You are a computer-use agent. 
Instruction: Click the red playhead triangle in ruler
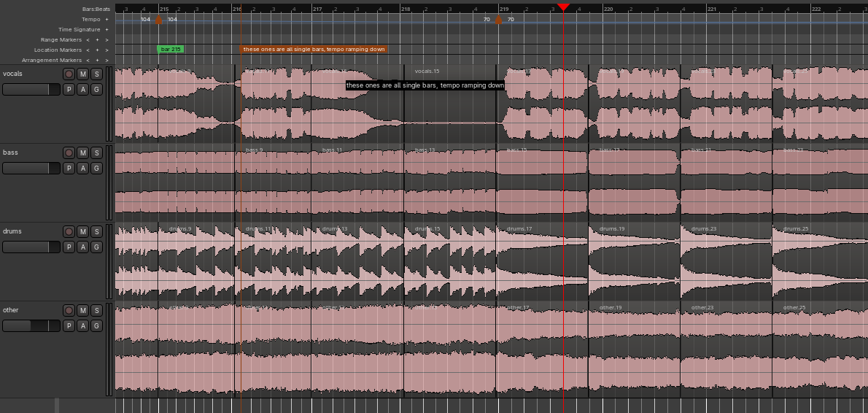pos(564,7)
